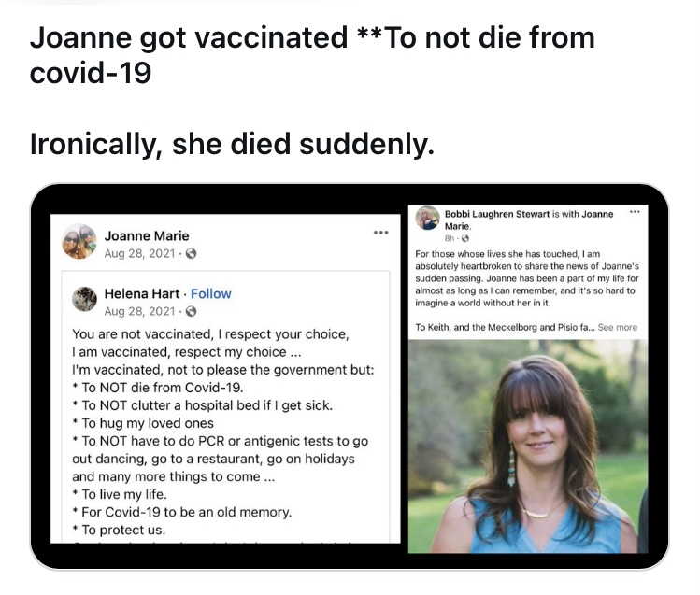Image resolution: width=700 pixels, height=595 pixels.
Task: Click the "Ironically, she died suddenly" text
Action: click(x=233, y=144)
